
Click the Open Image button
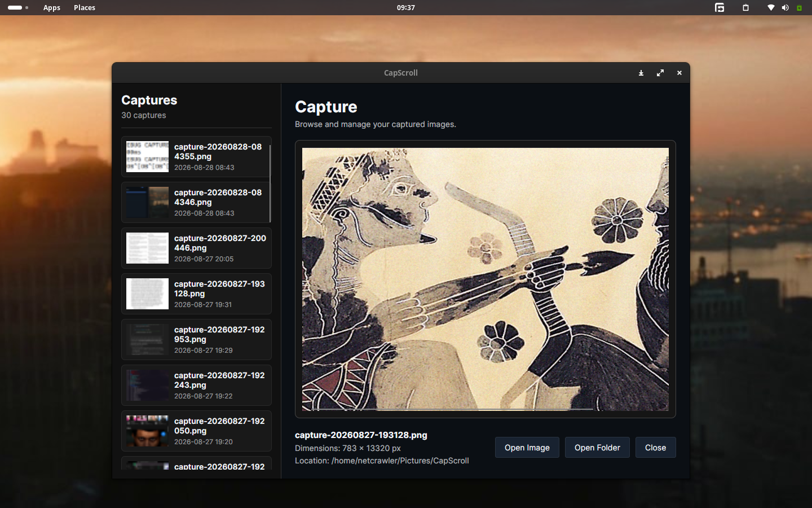pyautogui.click(x=527, y=448)
